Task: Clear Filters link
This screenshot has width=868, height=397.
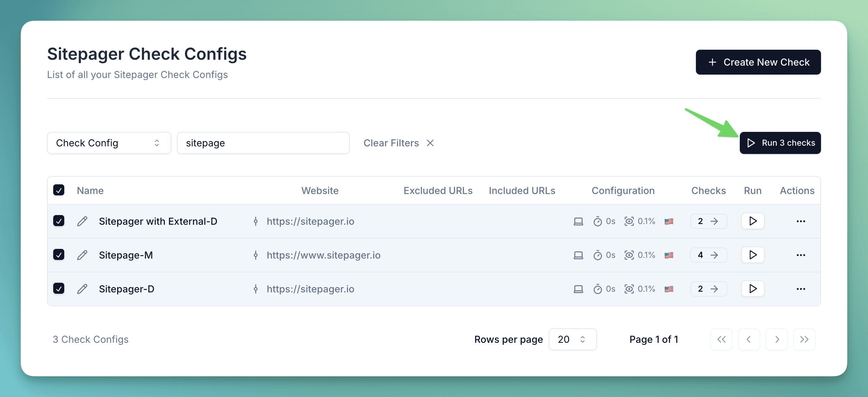Action: pos(399,143)
